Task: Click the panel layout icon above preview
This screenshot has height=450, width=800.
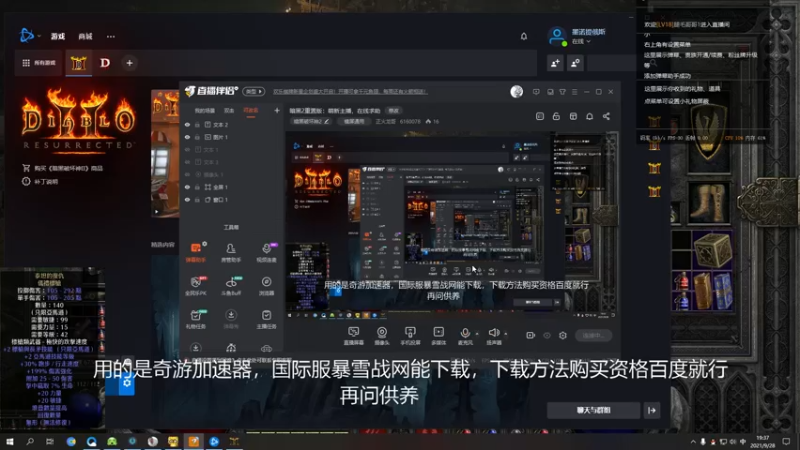Action: pyautogui.click(x=540, y=116)
